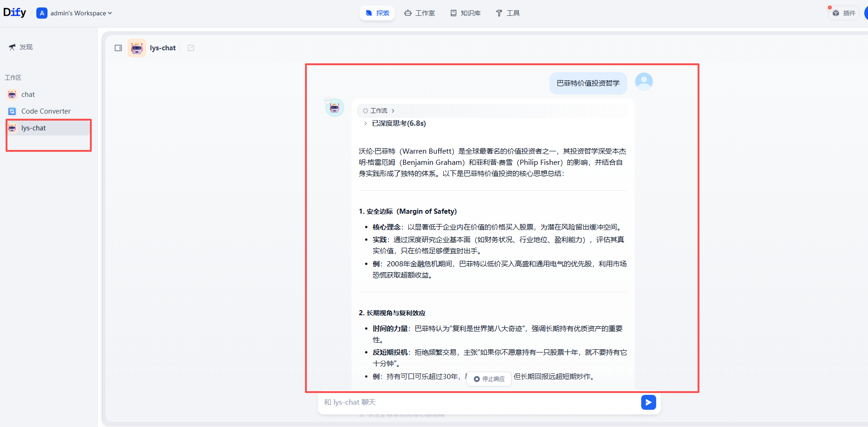Image resolution: width=868 pixels, height=427 pixels.
Task: Open 工具 from the top navigation
Action: (508, 13)
